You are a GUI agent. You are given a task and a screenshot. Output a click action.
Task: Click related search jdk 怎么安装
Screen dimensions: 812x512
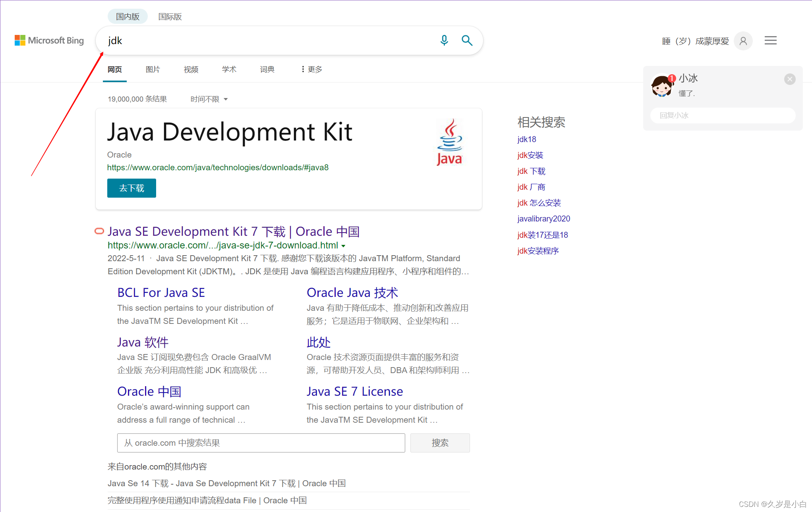(x=539, y=203)
